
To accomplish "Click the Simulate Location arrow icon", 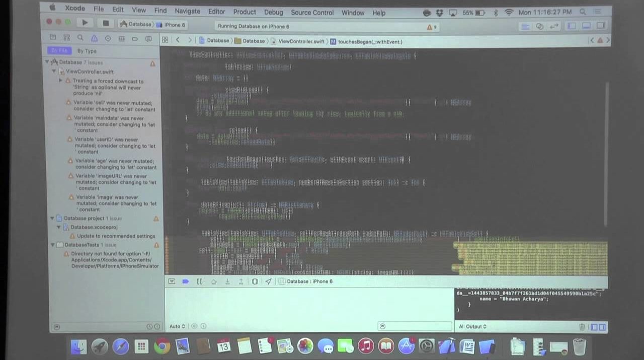I will pos(269,281).
